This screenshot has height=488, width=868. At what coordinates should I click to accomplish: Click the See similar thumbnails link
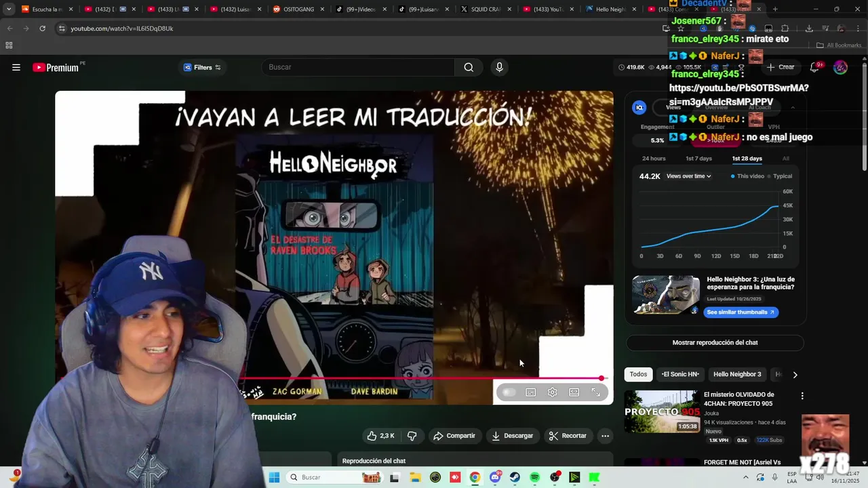pyautogui.click(x=741, y=312)
